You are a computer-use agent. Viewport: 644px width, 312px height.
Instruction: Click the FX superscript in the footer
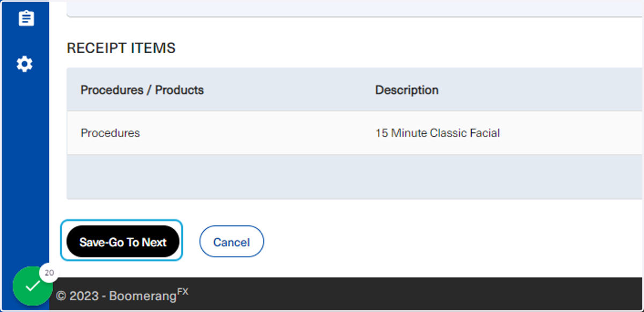coord(183,292)
